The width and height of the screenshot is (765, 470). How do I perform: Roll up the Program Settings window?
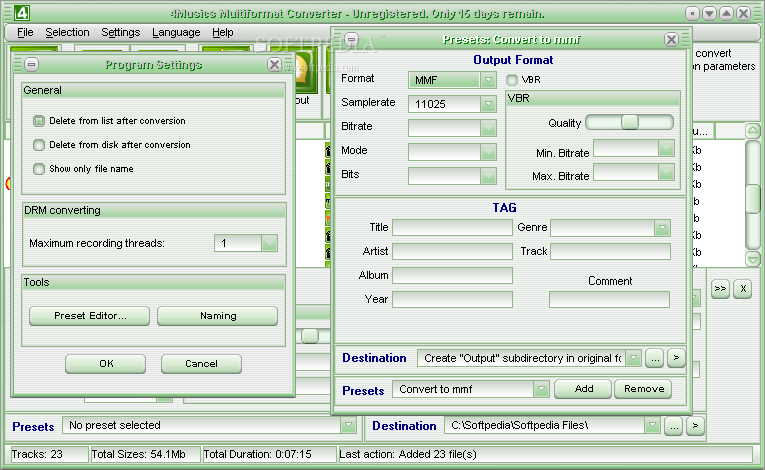click(x=31, y=64)
